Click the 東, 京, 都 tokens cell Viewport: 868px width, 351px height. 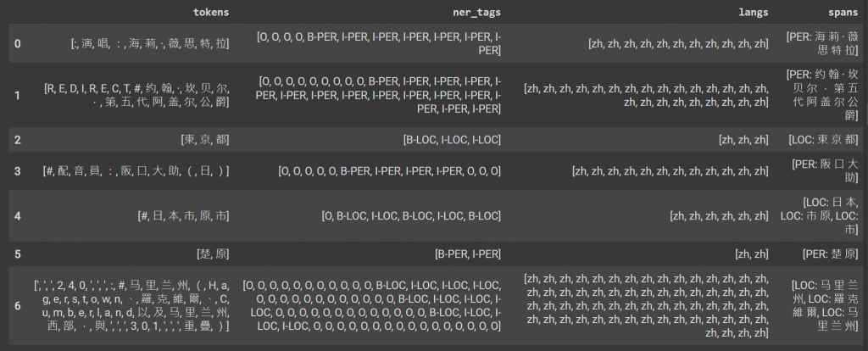[205, 140]
